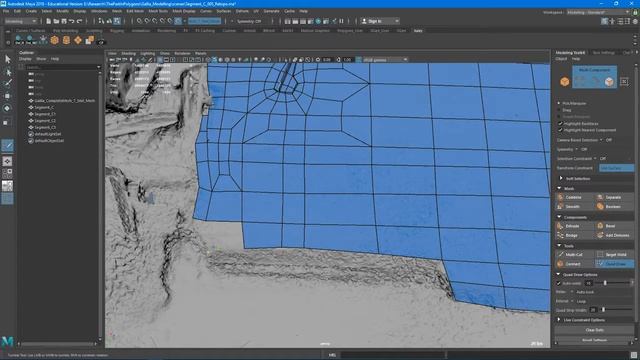The image size is (640, 360).
Task: Toggle the Quad Draw tool
Action: coord(614,264)
